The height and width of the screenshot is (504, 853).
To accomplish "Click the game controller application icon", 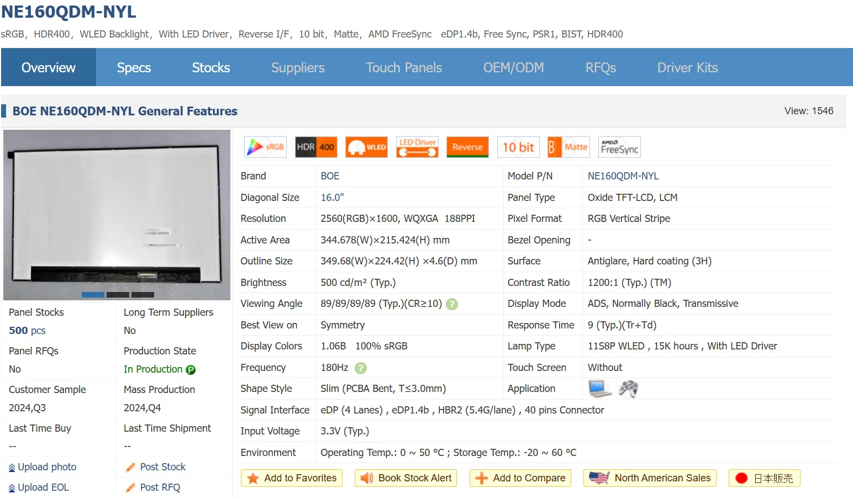I will 628,389.
